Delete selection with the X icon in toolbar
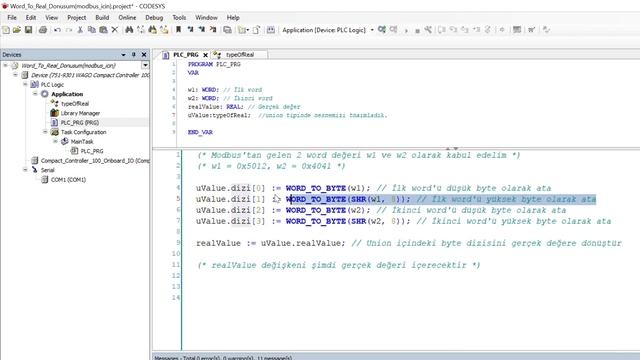The image size is (640, 360). [115, 30]
